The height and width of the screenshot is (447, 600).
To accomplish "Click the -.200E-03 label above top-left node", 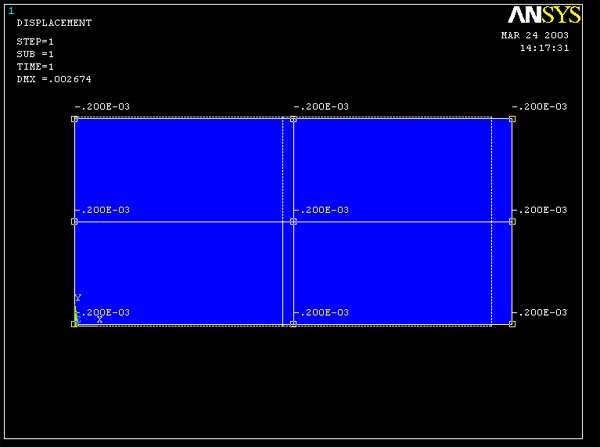I will (102, 107).
